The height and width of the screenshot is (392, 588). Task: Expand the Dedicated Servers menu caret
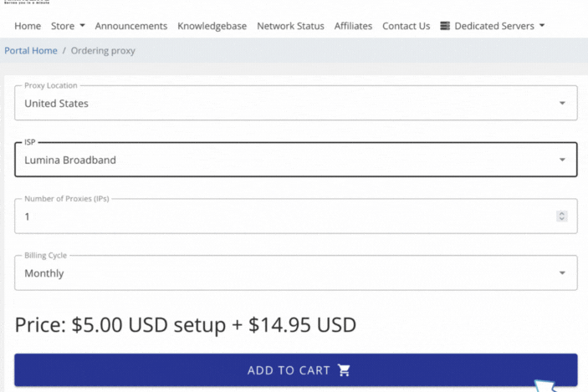coord(542,26)
